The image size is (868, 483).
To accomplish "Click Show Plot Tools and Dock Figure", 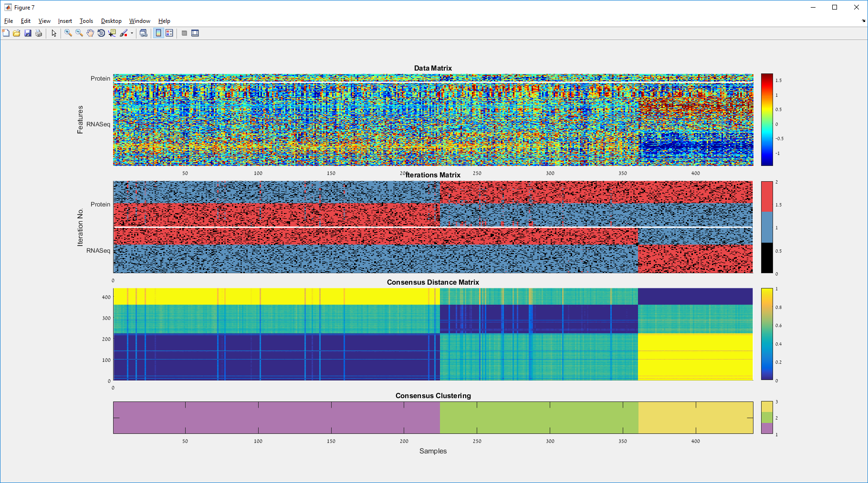I will (195, 33).
